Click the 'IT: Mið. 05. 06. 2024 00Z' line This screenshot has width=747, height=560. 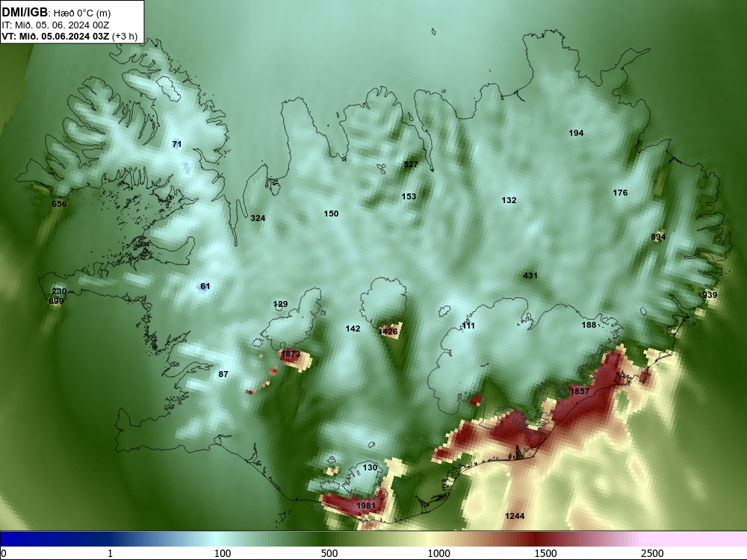[55, 25]
